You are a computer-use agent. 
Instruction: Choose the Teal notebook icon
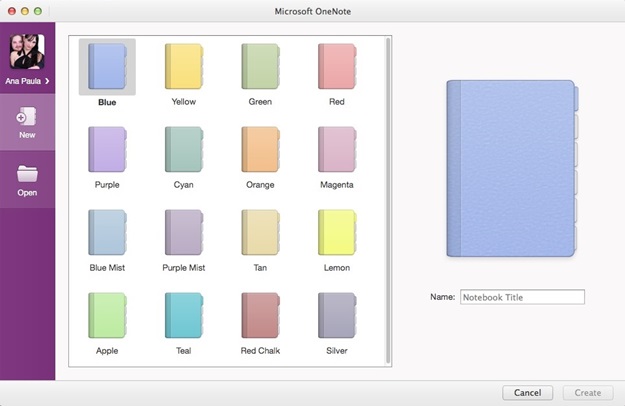pyautogui.click(x=184, y=316)
